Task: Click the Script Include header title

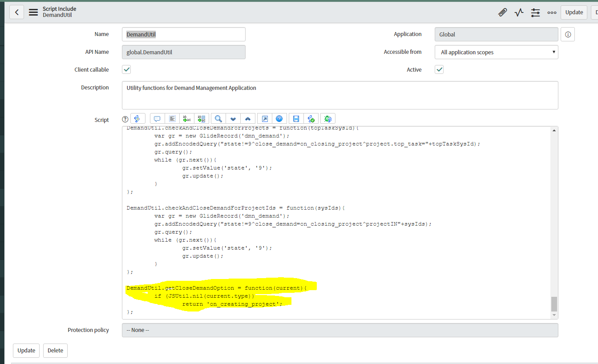Action: 59,9
